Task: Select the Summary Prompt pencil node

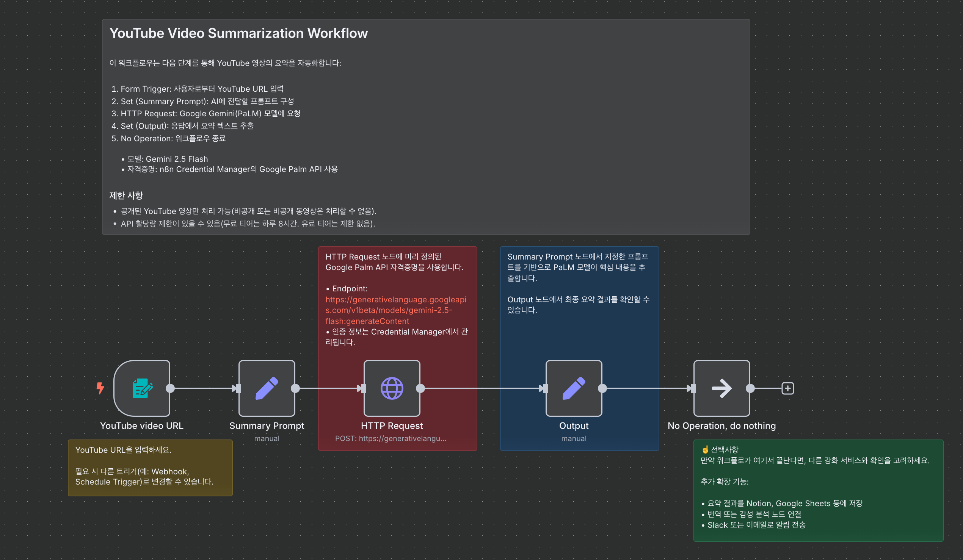Action: tap(267, 388)
